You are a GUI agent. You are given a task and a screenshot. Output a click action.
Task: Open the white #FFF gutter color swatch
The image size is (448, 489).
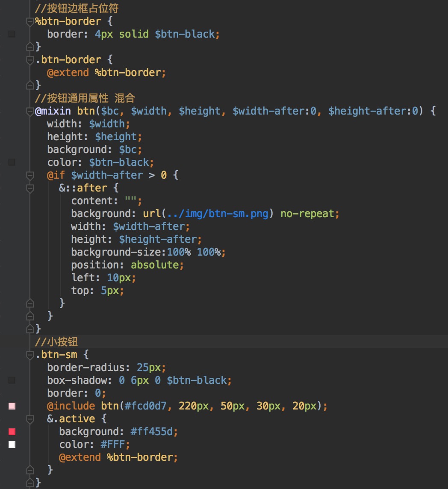point(12,445)
